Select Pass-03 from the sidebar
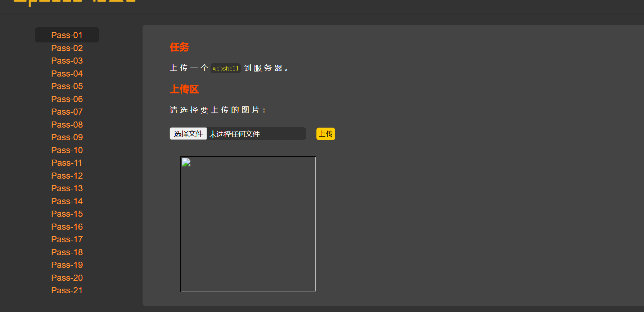 point(67,61)
